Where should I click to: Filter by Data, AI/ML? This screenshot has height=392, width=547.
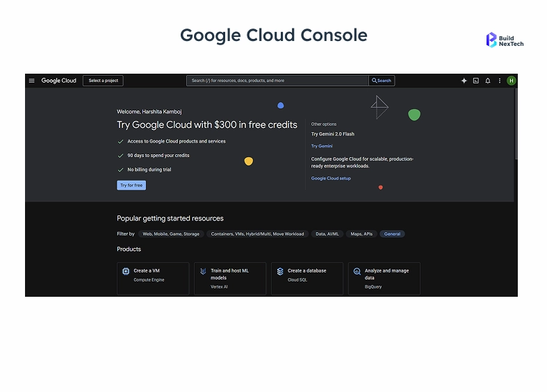click(327, 234)
